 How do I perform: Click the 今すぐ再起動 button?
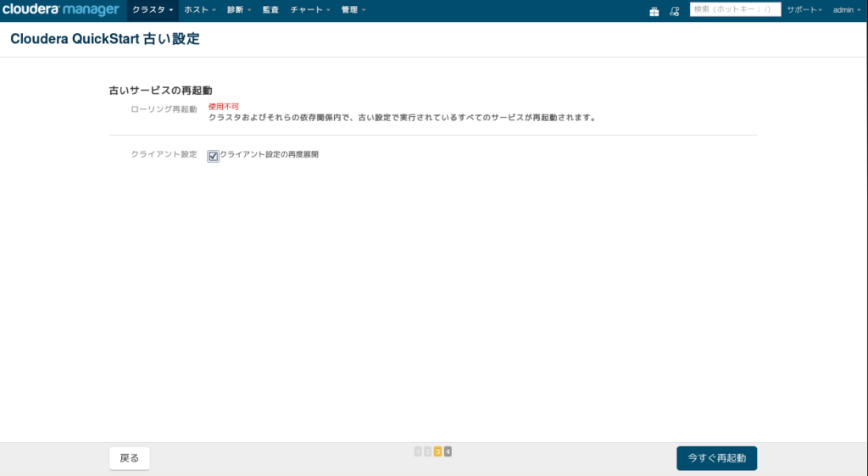[716, 458]
